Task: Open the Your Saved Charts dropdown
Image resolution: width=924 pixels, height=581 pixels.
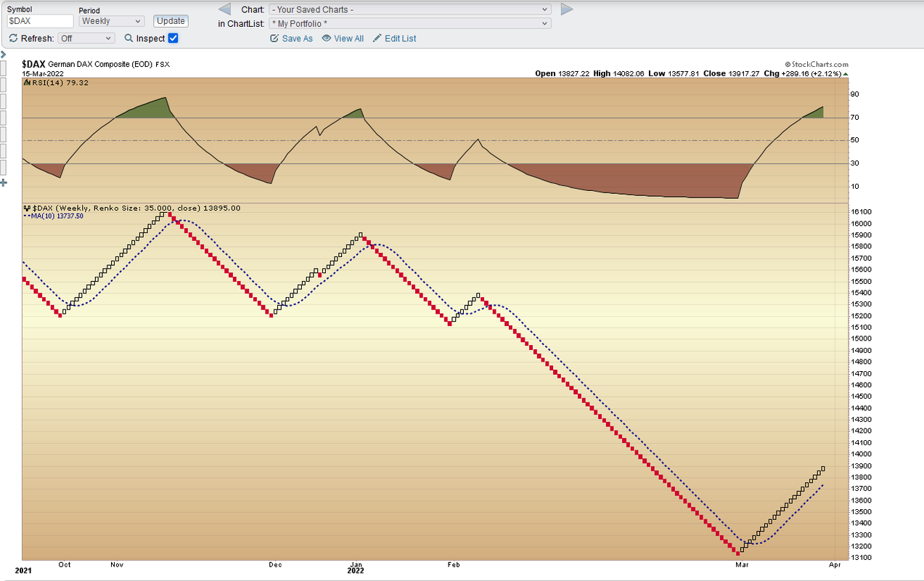Action: click(410, 9)
